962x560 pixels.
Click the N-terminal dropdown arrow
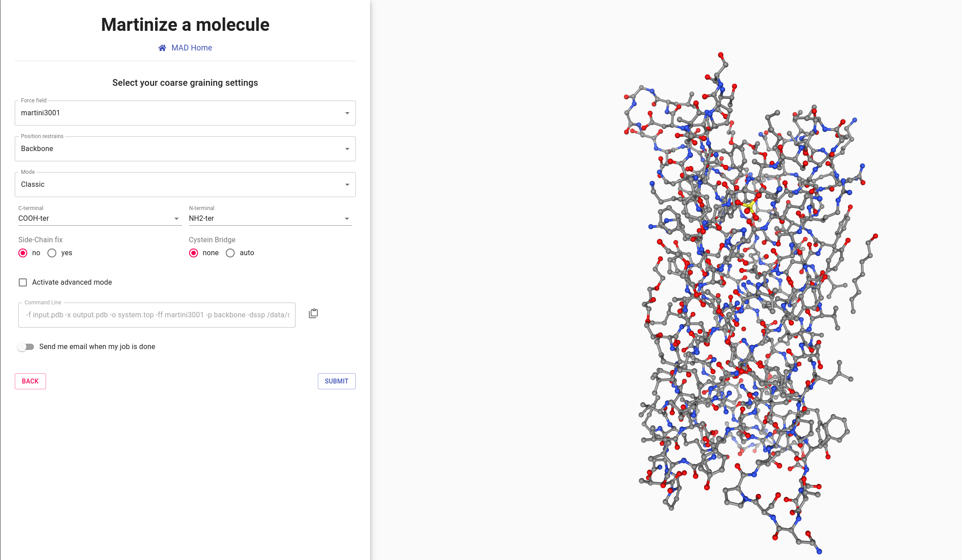pyautogui.click(x=347, y=219)
